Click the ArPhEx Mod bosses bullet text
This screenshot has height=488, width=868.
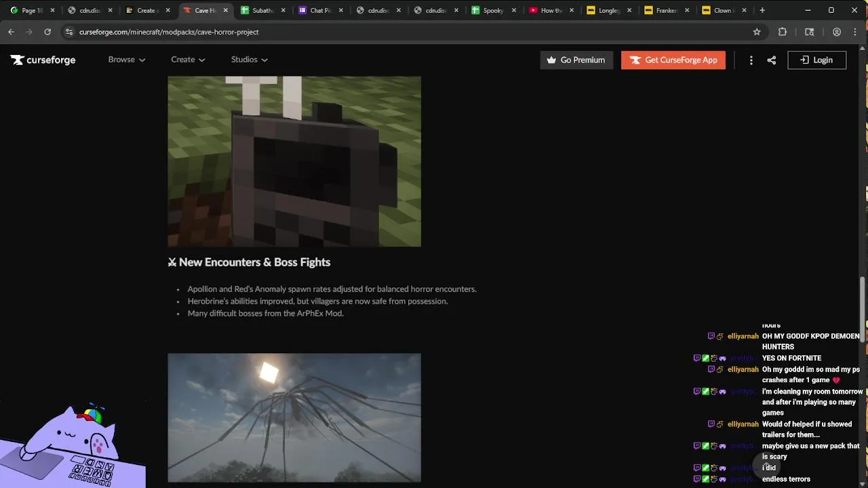265,313
